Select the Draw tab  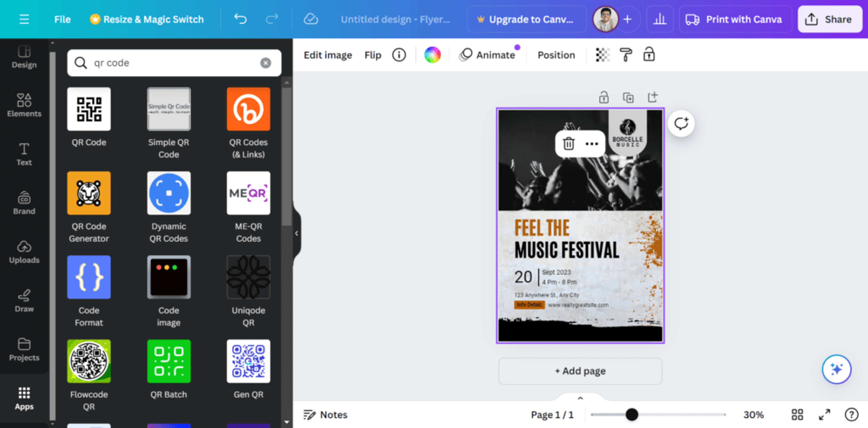(24, 300)
